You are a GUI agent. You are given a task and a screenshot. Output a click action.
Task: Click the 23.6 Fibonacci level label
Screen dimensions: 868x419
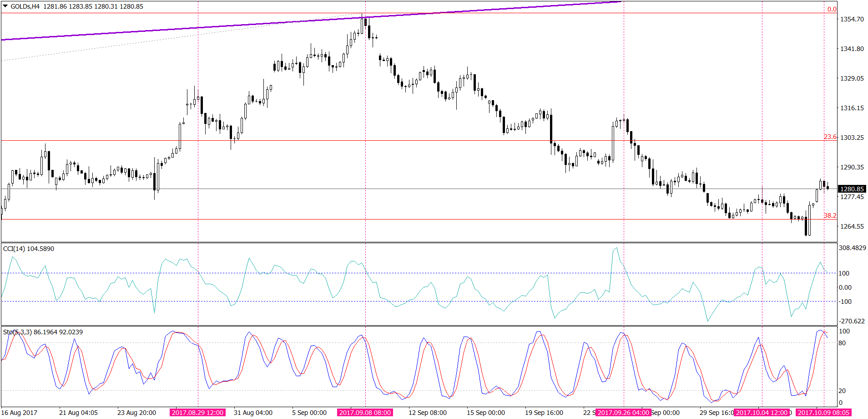coord(830,137)
